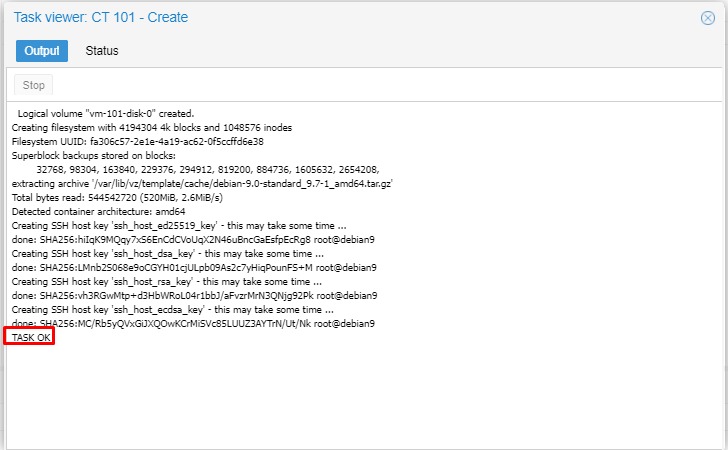Screen dimensions: 728x450
Task: Click 'Detected container architecture: amd64' line
Action: (x=98, y=211)
